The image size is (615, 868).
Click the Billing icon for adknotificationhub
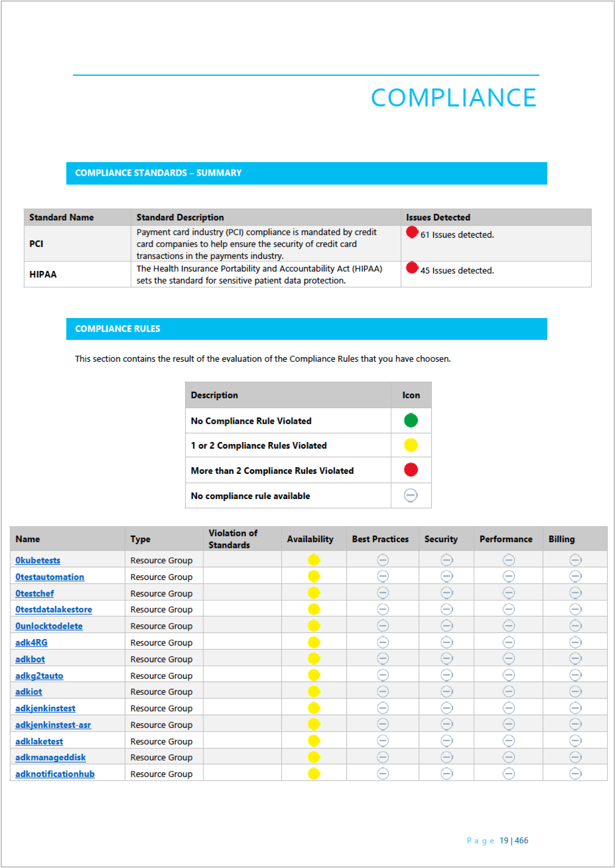(x=576, y=774)
